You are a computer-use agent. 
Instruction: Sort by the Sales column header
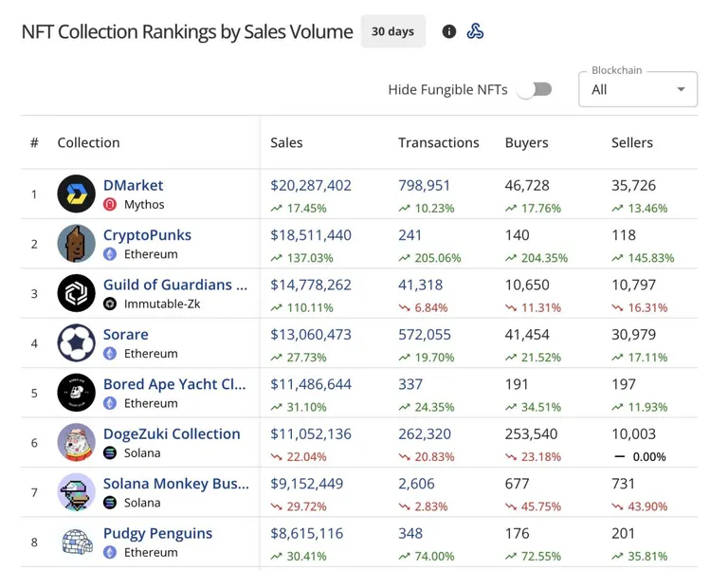pos(286,142)
